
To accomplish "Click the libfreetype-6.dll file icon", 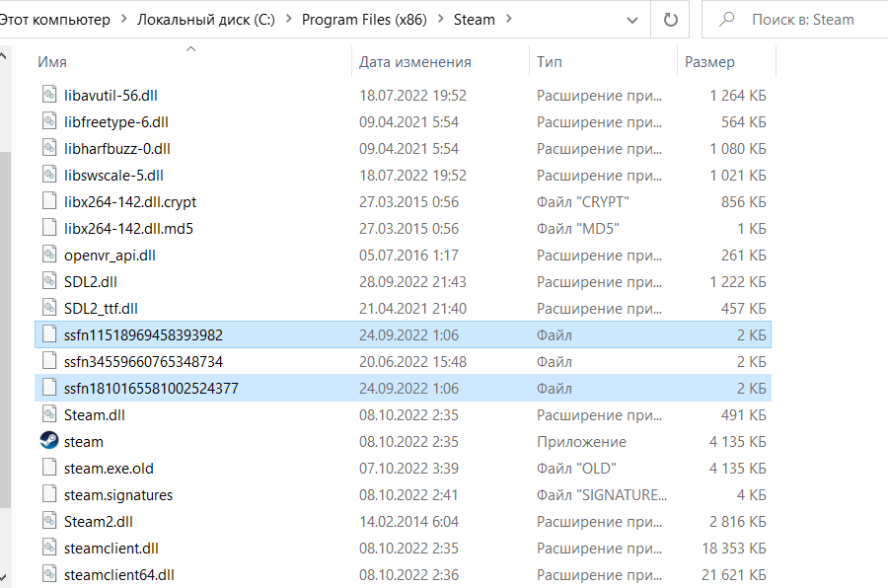I will point(49,120).
